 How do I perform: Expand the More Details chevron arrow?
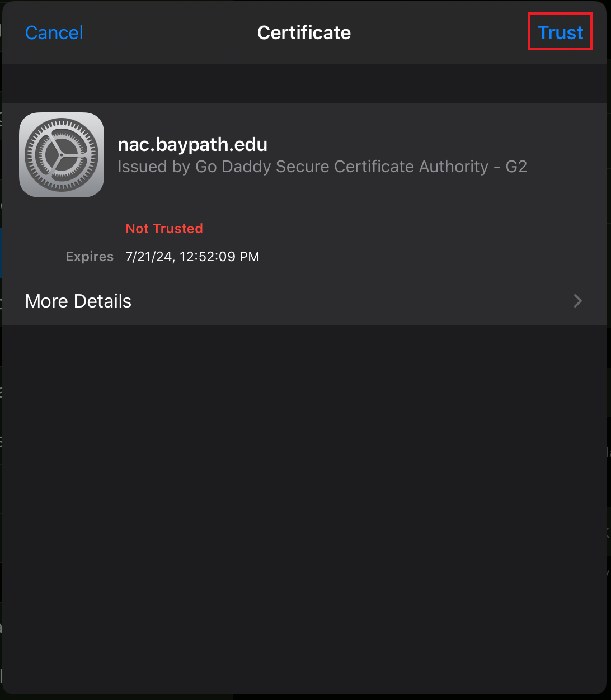(x=578, y=301)
